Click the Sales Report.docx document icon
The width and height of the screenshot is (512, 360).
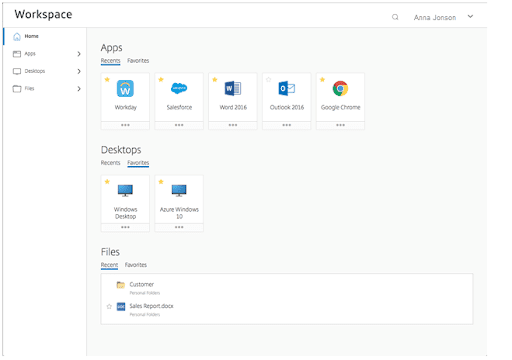tap(121, 306)
